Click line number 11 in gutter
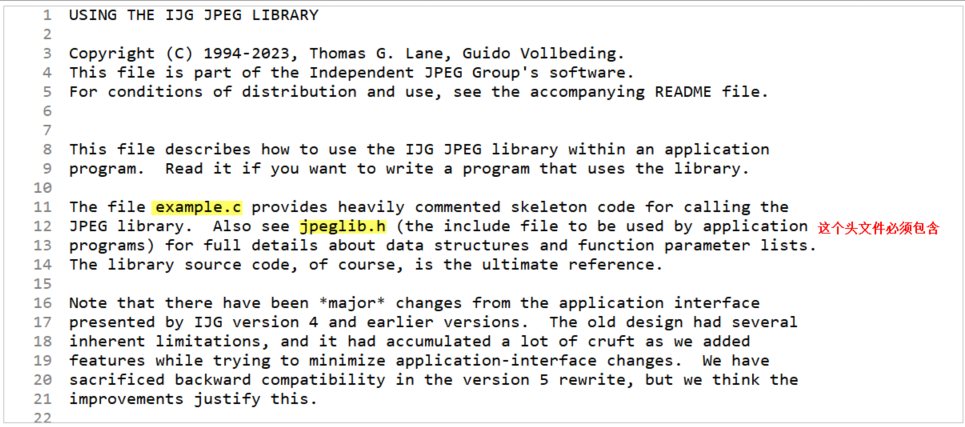The width and height of the screenshot is (965, 427). (44, 207)
